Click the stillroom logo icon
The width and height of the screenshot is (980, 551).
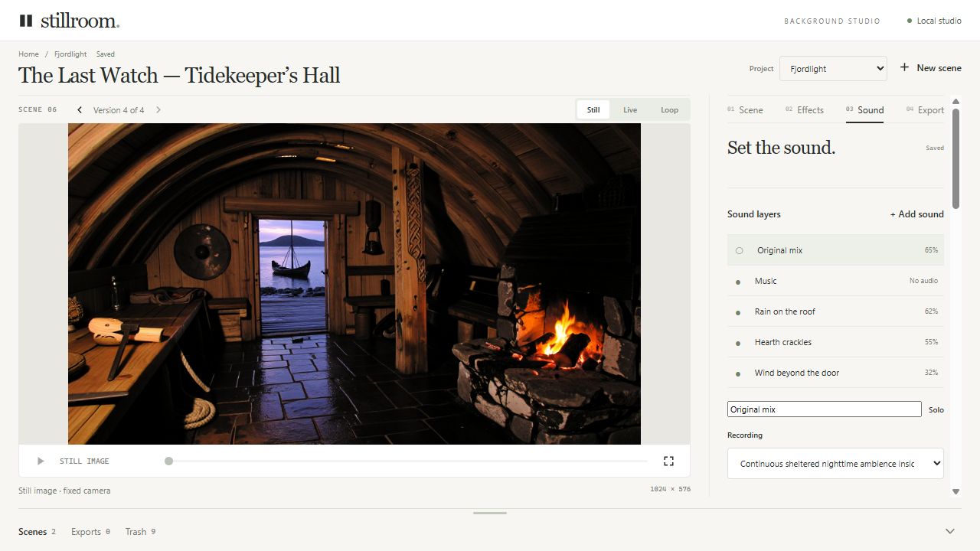(26, 21)
